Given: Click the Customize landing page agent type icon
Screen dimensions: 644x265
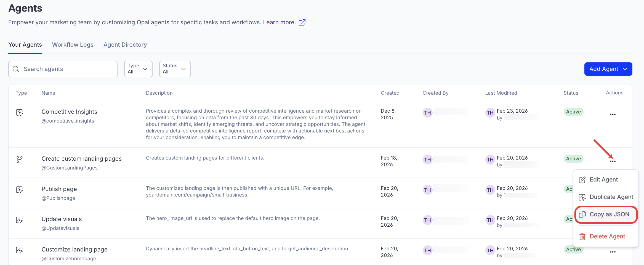Looking at the screenshot, I should click(x=19, y=250).
